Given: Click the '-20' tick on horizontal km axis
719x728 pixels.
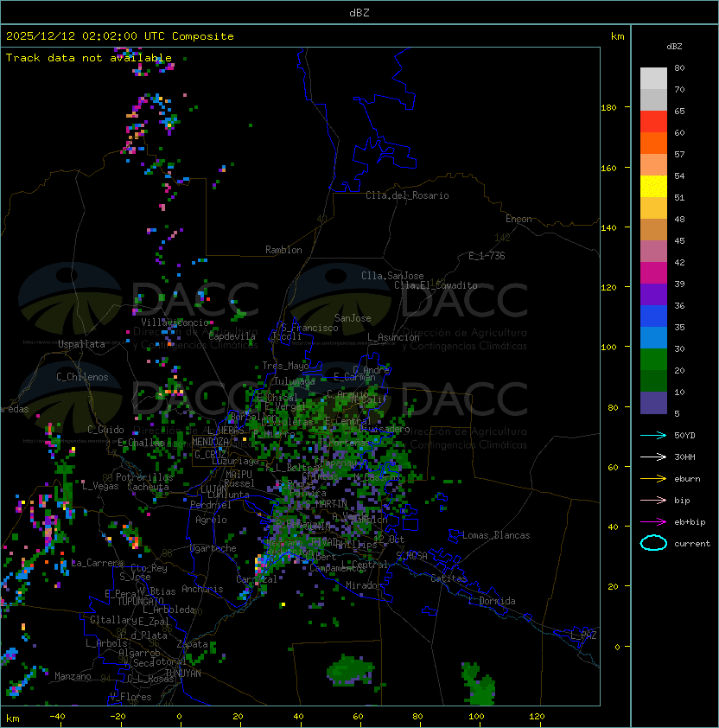Looking at the screenshot, I should coord(118,717).
